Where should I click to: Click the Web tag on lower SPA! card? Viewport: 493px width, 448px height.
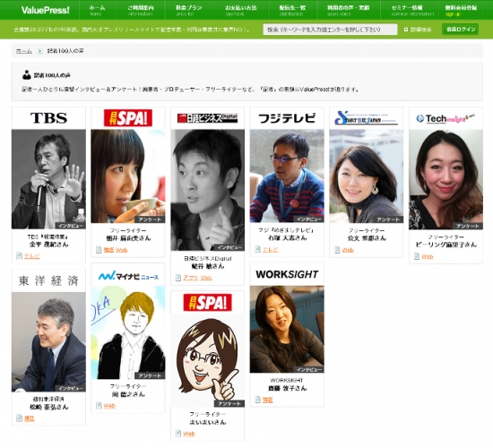[x=188, y=434]
